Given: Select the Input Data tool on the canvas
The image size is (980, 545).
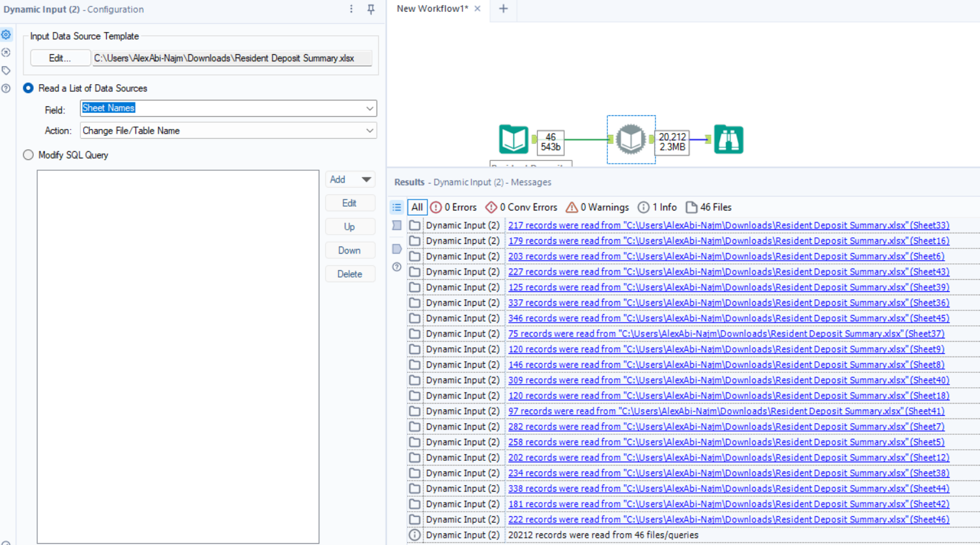Looking at the screenshot, I should point(514,139).
